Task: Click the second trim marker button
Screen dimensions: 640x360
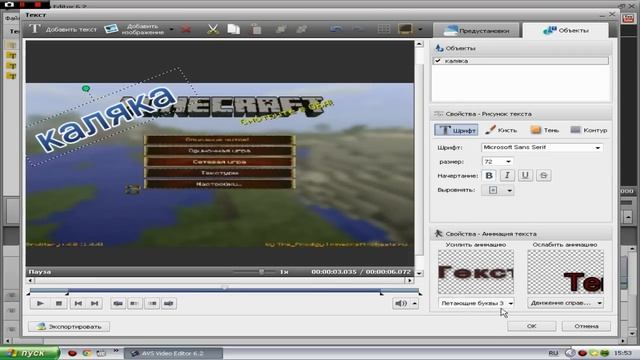Action: [x=135, y=303]
